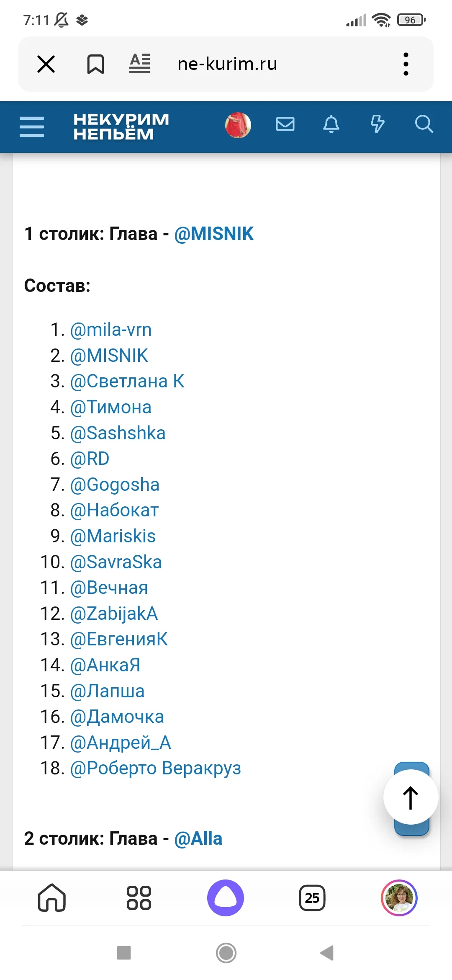The image size is (452, 980).
Task: Open the site hamburger menu
Action: click(x=32, y=126)
